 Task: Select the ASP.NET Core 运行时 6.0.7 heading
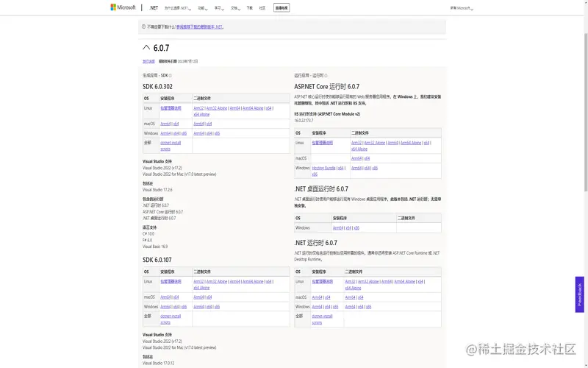[x=326, y=86]
